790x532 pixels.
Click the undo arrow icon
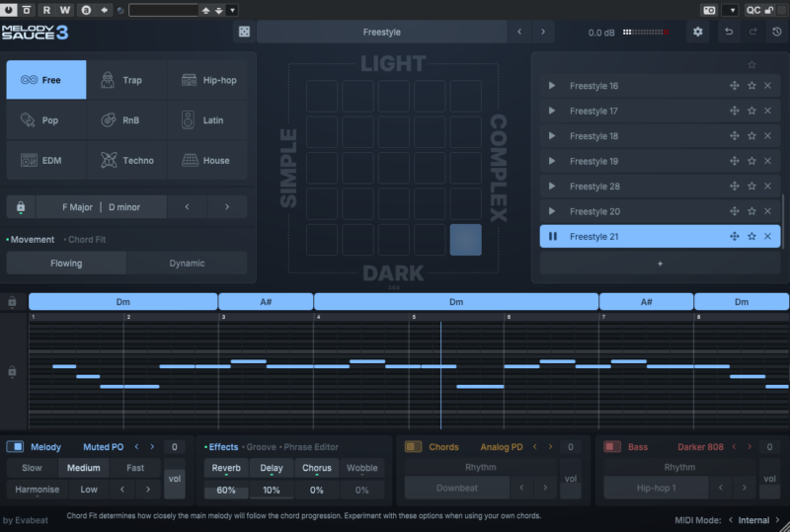pos(729,33)
